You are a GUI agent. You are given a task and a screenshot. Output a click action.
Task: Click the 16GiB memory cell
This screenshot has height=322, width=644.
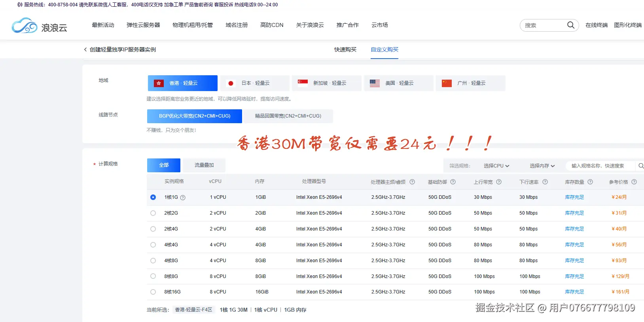click(x=262, y=292)
